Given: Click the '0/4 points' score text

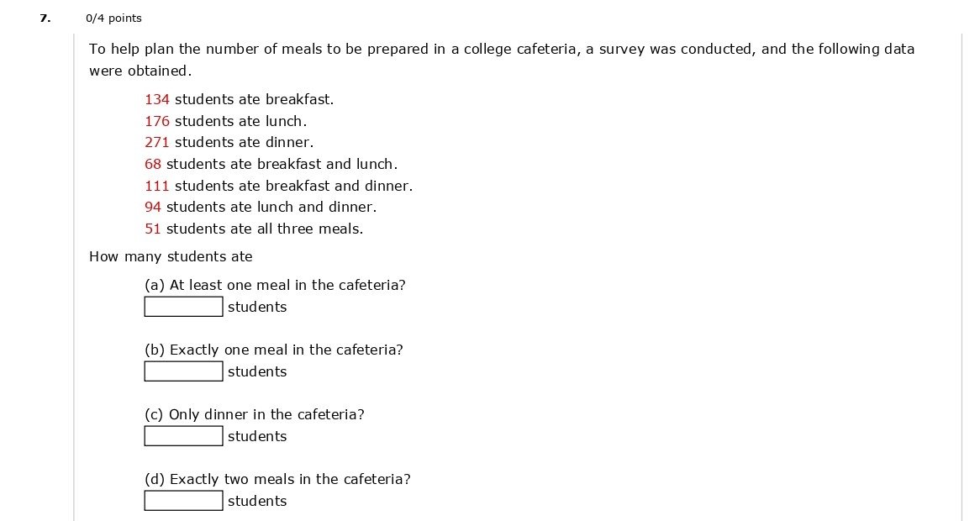Looking at the screenshot, I should (x=113, y=18).
